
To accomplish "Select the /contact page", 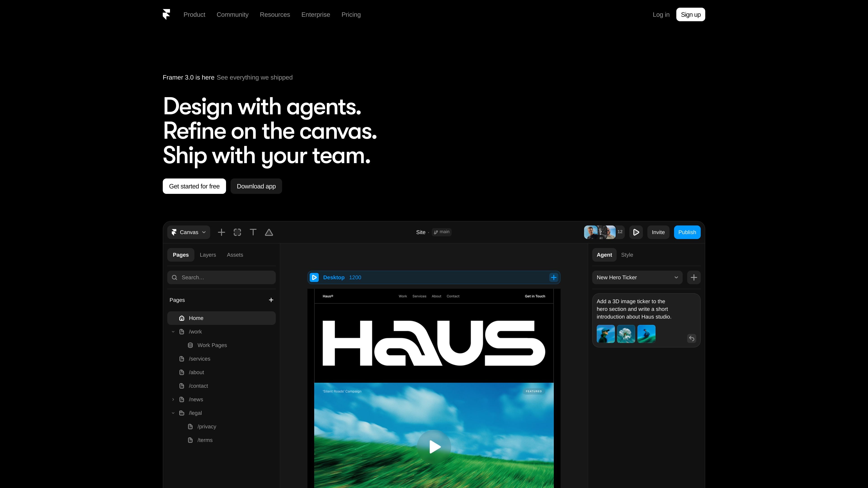I will [x=221, y=386].
